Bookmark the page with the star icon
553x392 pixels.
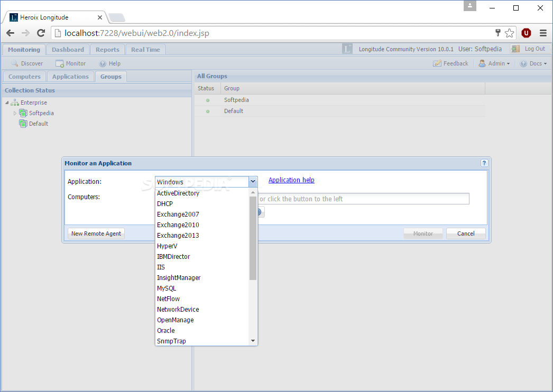pyautogui.click(x=509, y=33)
